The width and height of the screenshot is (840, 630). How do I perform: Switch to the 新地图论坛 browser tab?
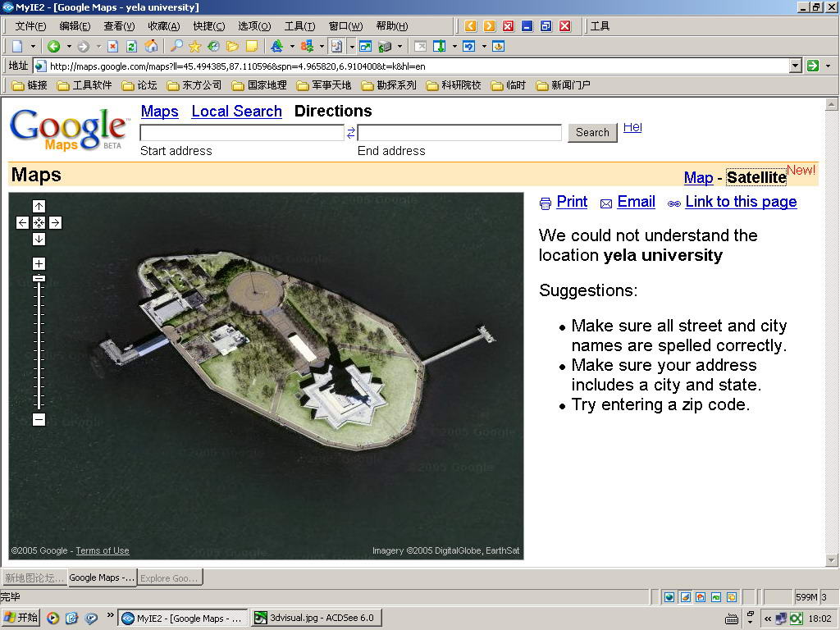34,578
